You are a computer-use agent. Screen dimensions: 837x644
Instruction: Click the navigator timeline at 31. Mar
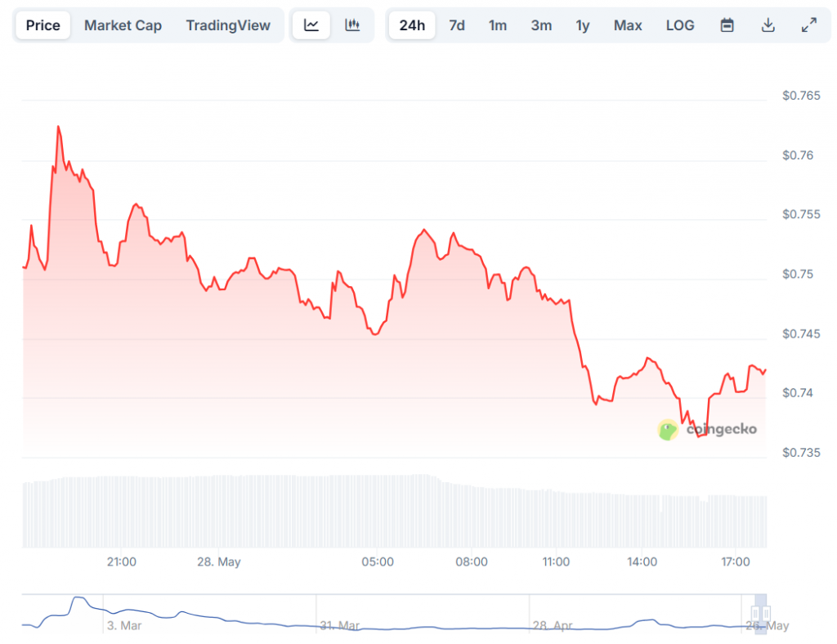[339, 625]
